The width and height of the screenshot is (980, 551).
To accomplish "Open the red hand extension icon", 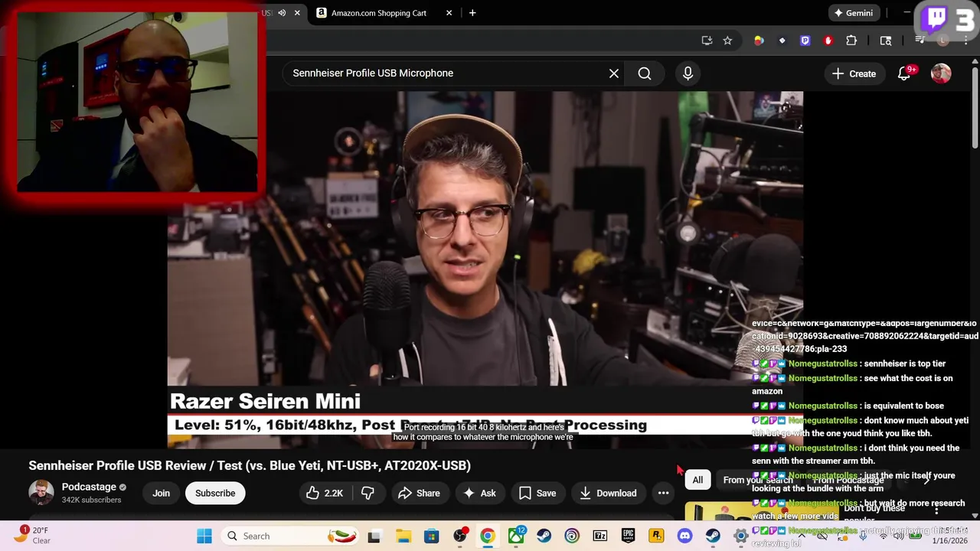I will pyautogui.click(x=828, y=41).
